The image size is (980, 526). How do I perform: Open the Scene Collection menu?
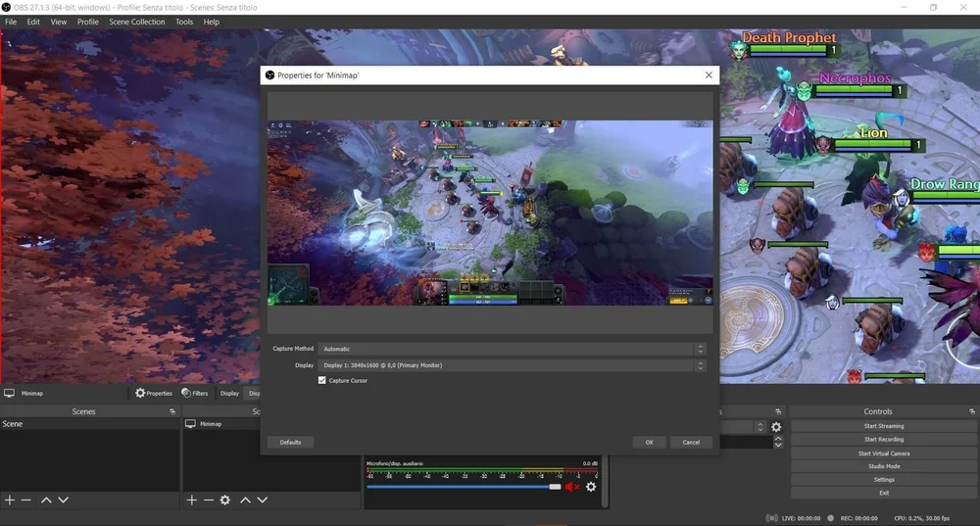pos(137,22)
